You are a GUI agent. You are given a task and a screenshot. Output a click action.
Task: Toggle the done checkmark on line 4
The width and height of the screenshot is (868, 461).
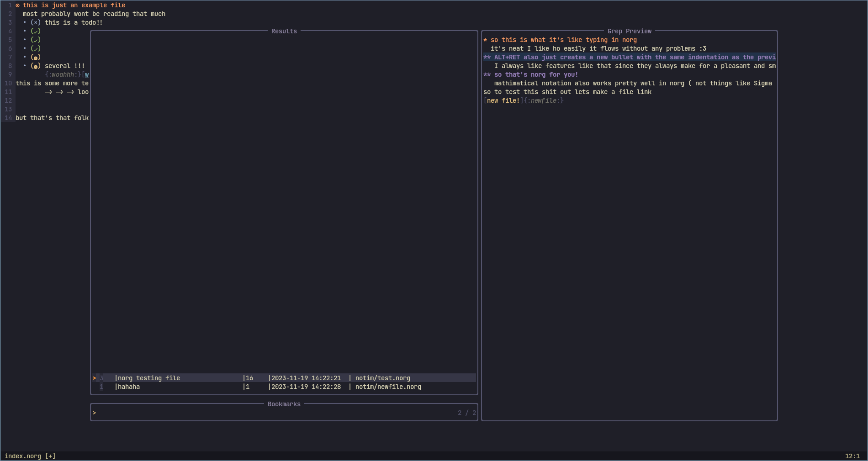click(36, 31)
